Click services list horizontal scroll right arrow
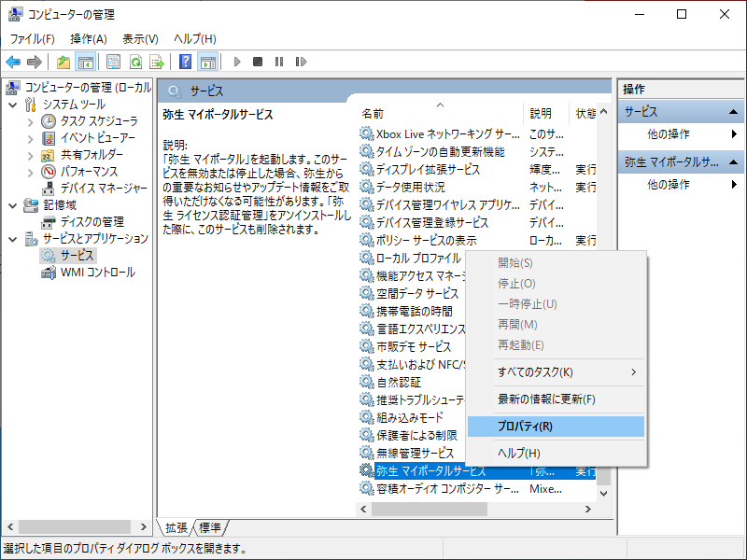The height and width of the screenshot is (560, 747). click(x=588, y=510)
